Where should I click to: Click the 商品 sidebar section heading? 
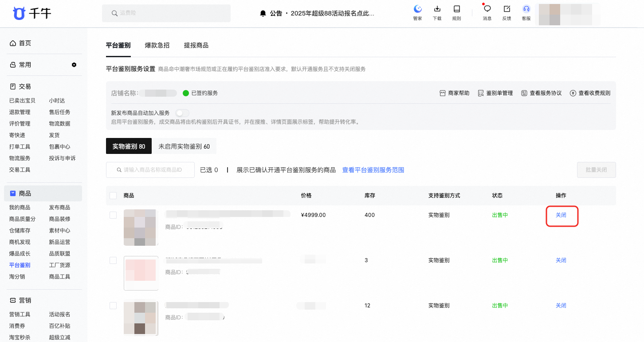click(43, 193)
